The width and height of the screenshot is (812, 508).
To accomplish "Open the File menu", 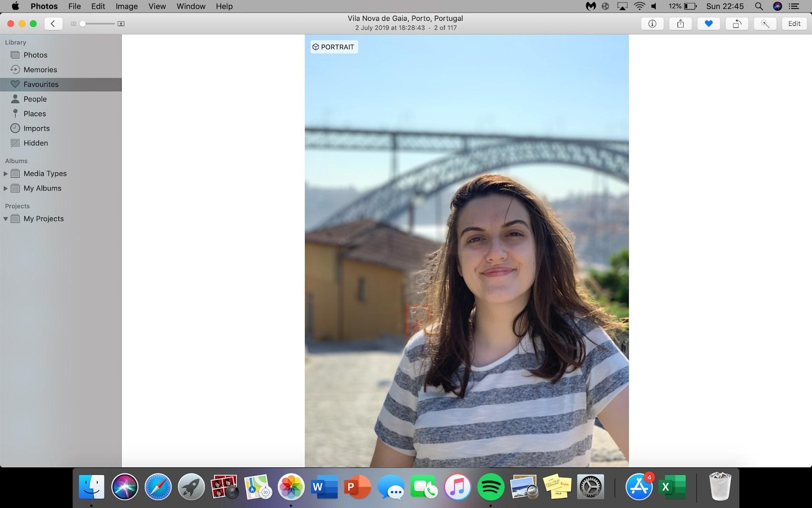I will (75, 6).
